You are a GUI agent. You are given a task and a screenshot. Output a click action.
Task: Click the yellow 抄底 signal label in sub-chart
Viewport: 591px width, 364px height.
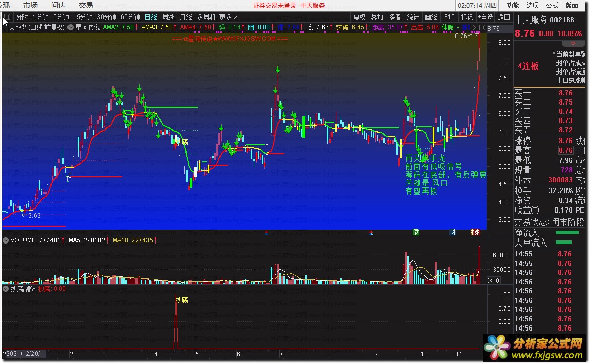click(x=182, y=300)
